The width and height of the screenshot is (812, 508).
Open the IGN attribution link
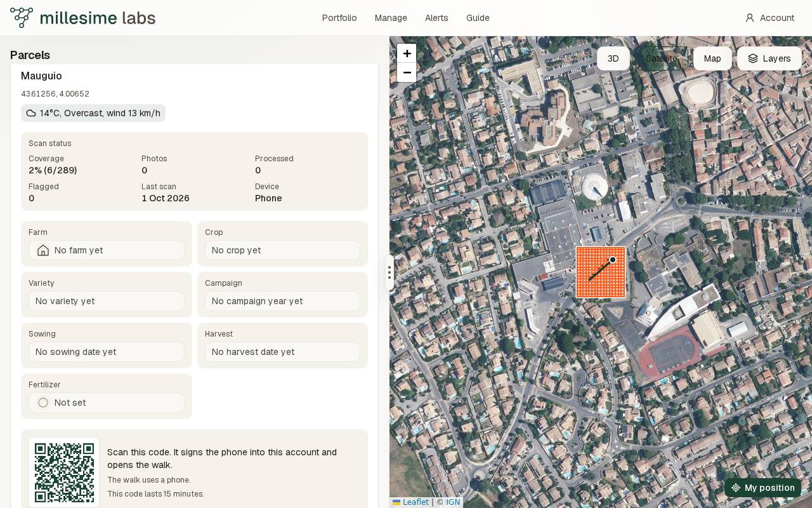click(453, 502)
